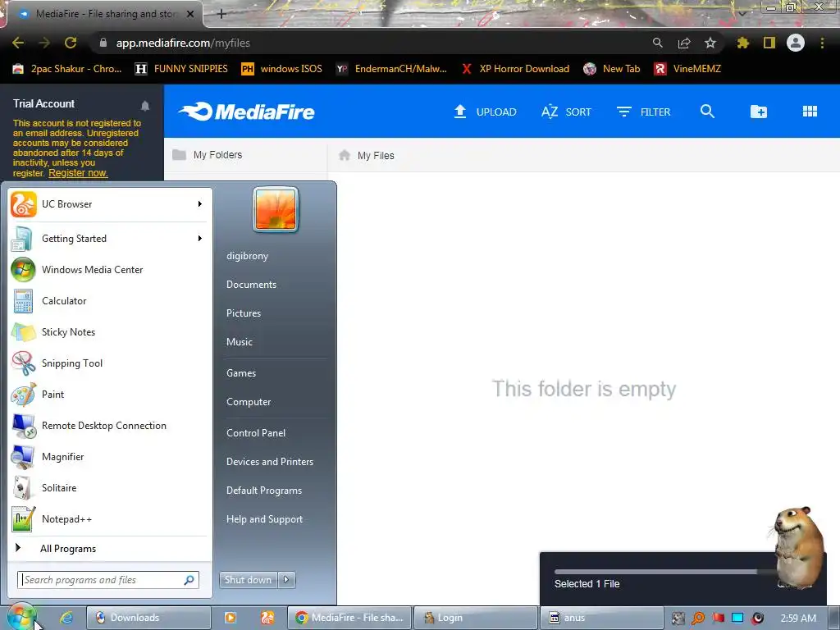This screenshot has height=630, width=840.
Task: Click the My Files home icon
Action: pos(345,155)
